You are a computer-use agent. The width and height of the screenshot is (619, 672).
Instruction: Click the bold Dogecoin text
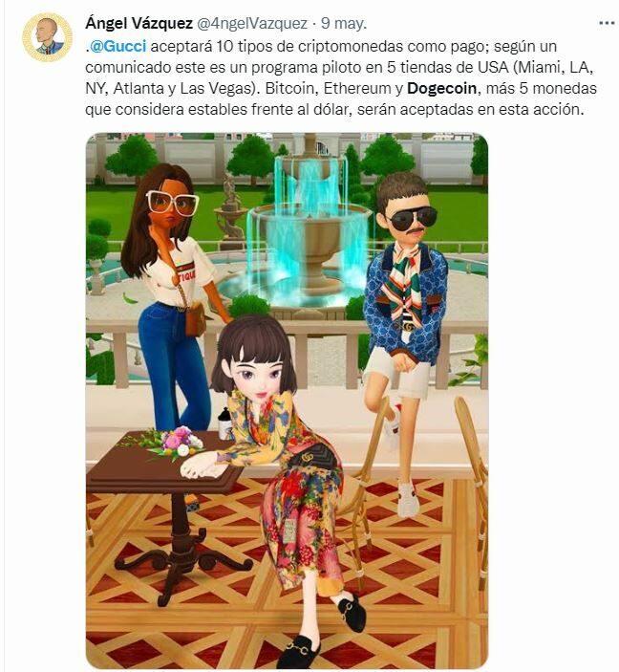[x=441, y=88]
